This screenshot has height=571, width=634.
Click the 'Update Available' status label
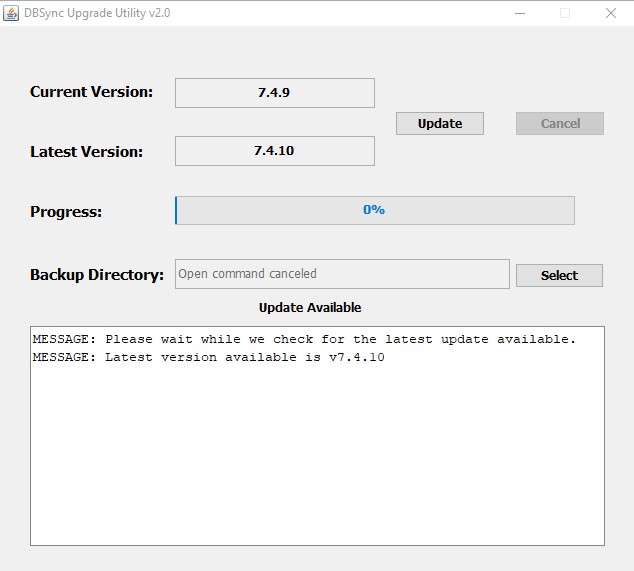[x=310, y=307]
